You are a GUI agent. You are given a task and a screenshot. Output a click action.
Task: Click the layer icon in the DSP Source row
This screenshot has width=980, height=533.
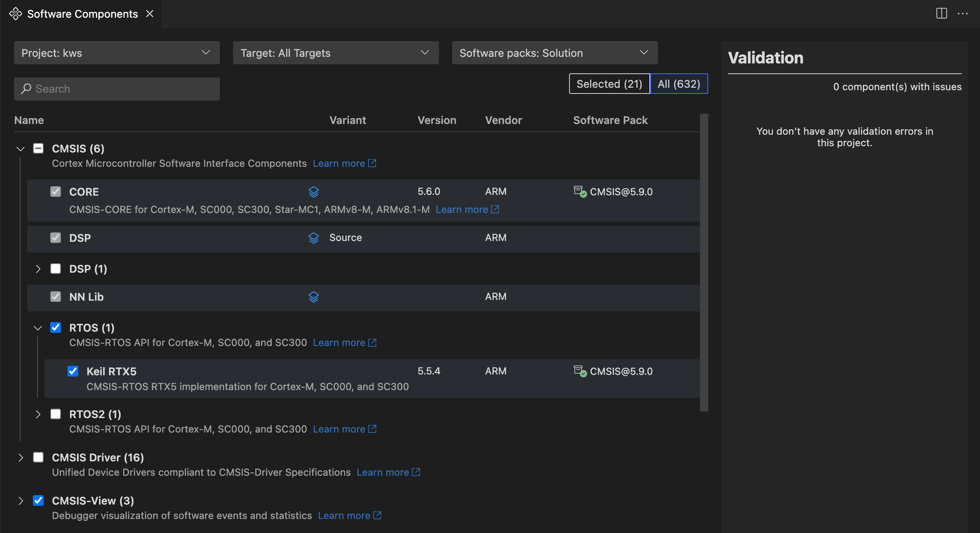tap(314, 238)
